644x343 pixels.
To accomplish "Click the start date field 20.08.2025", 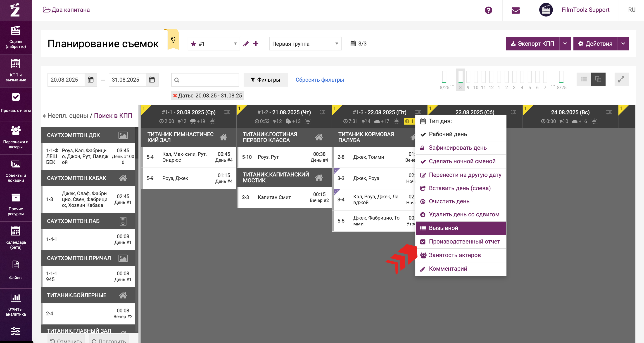I will coord(66,80).
